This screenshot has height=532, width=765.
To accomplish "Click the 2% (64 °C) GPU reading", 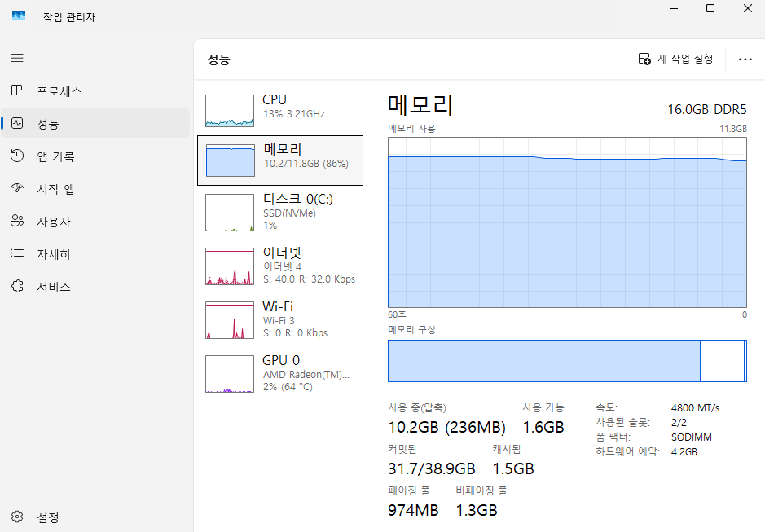I will (288, 386).
